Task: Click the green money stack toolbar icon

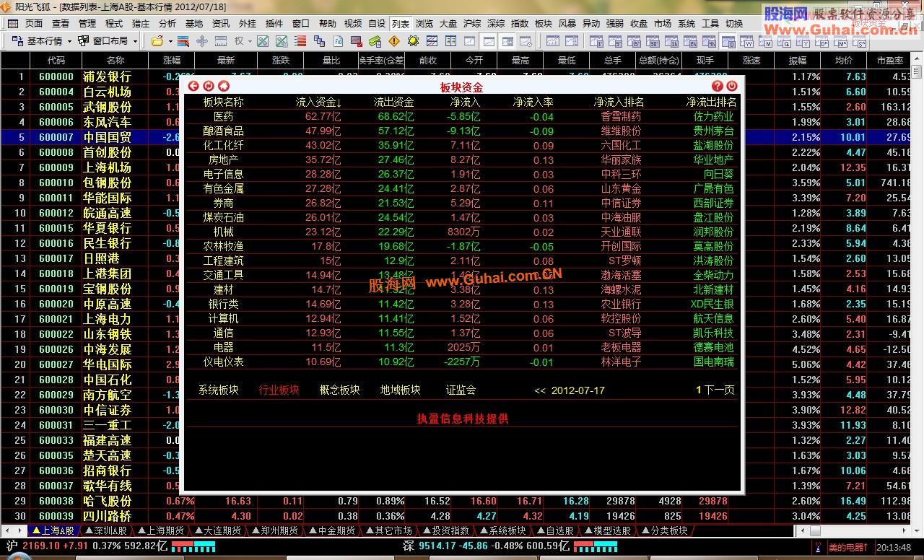Action: (x=375, y=41)
